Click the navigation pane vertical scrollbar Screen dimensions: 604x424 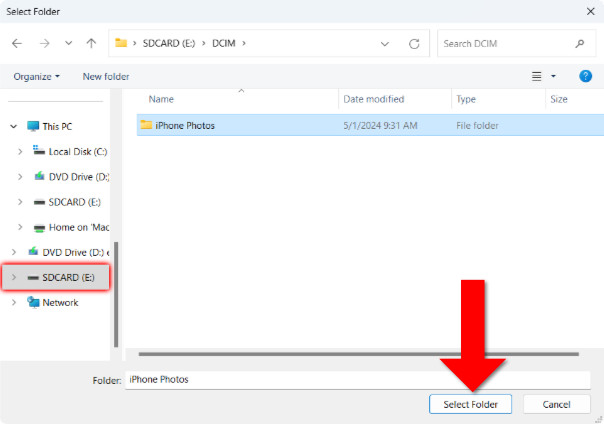click(116, 295)
